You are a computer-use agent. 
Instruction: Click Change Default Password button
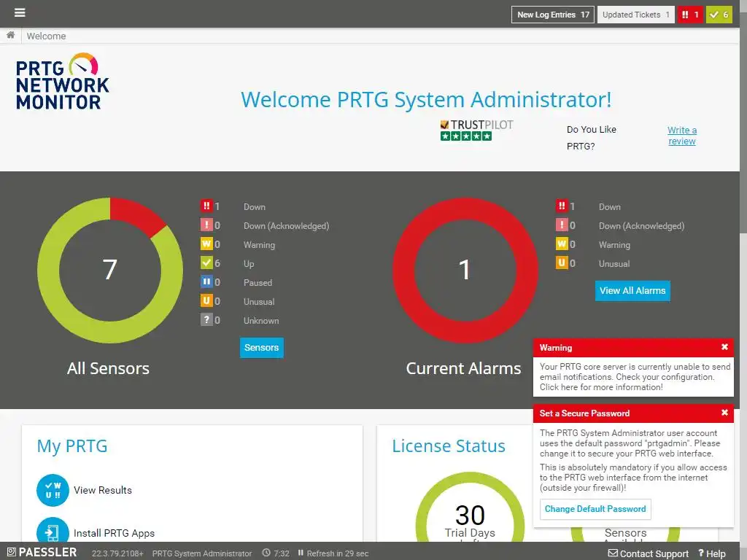pyautogui.click(x=595, y=509)
